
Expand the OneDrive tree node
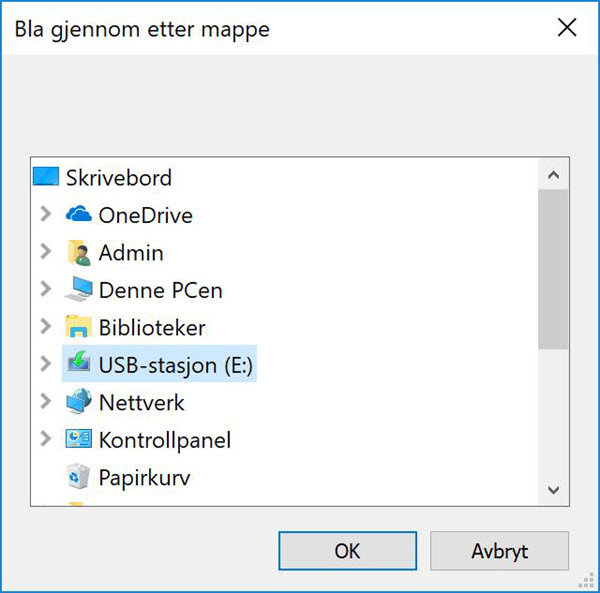click(45, 215)
